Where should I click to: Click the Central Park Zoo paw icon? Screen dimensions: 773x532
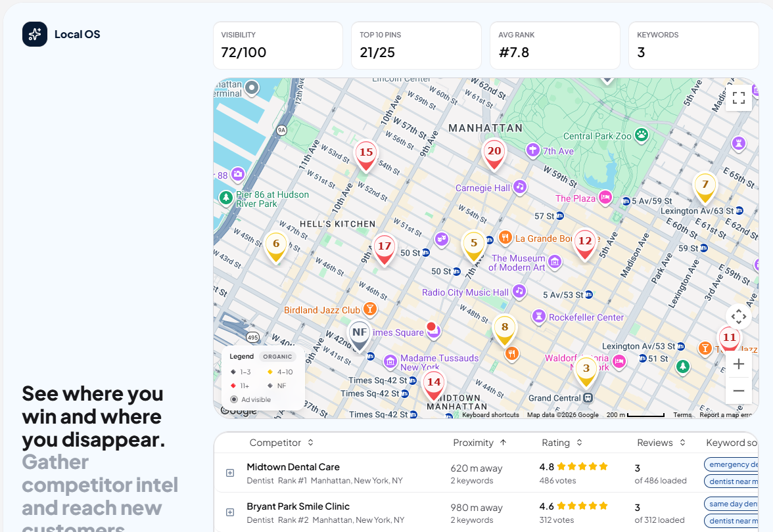642,135
